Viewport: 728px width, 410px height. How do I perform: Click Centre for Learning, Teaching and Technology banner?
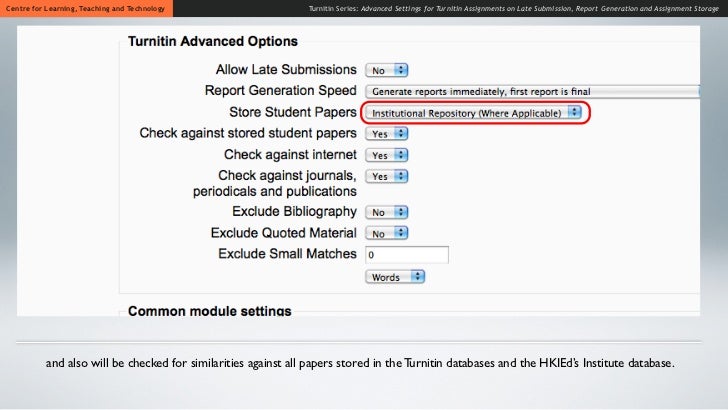pos(86,8)
